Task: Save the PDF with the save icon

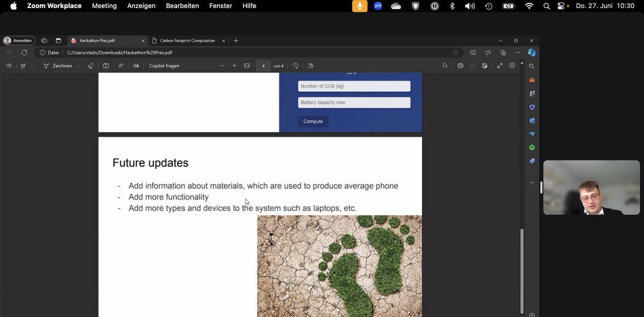Action: [473, 66]
